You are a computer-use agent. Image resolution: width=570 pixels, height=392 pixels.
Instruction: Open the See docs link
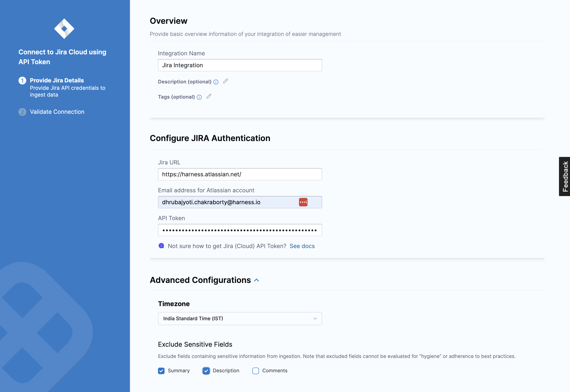302,246
